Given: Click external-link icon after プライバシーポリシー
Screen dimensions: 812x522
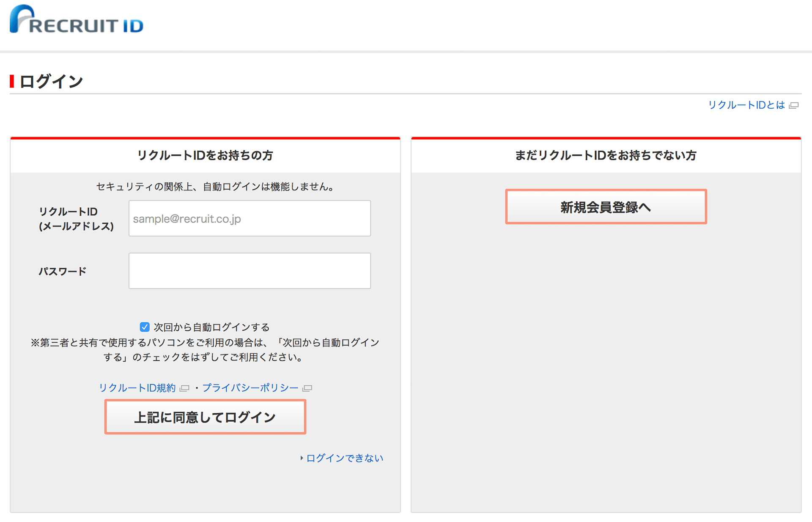Looking at the screenshot, I should pos(307,388).
